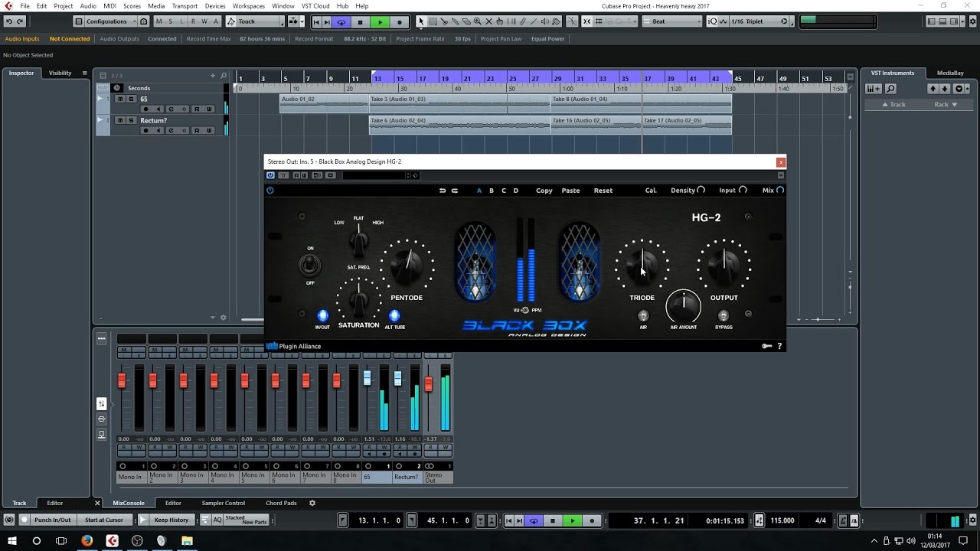Solo the Rectum? track

click(x=131, y=120)
